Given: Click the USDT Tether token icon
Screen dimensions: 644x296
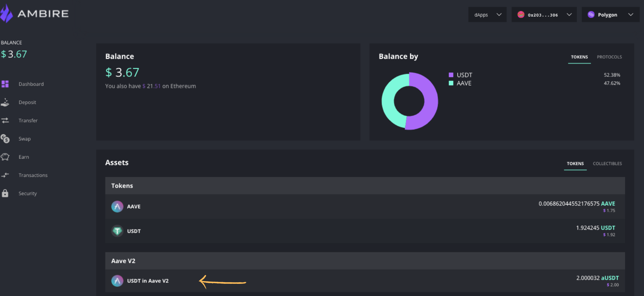Looking at the screenshot, I should pyautogui.click(x=117, y=231).
